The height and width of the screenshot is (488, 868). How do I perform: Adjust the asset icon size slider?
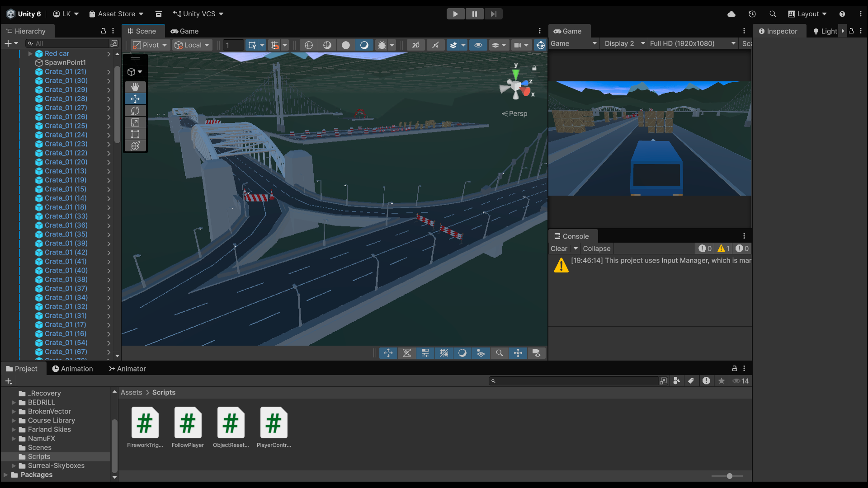pos(729,476)
